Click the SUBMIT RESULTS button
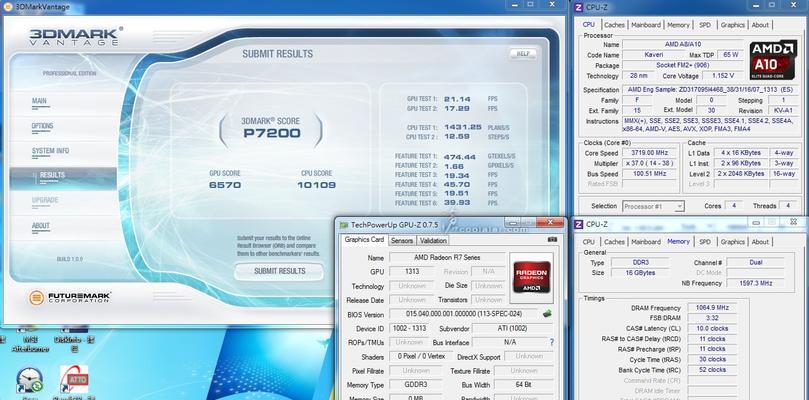This screenshot has width=809, height=400. [279, 271]
